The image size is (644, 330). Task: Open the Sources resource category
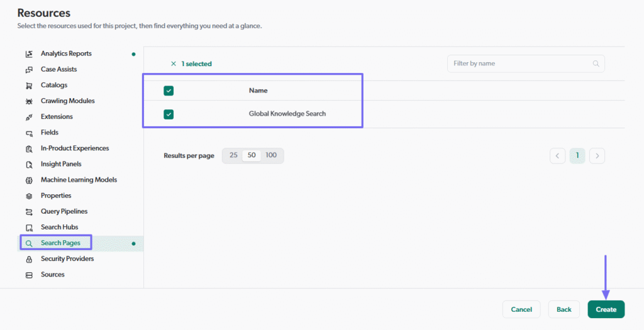(53, 275)
